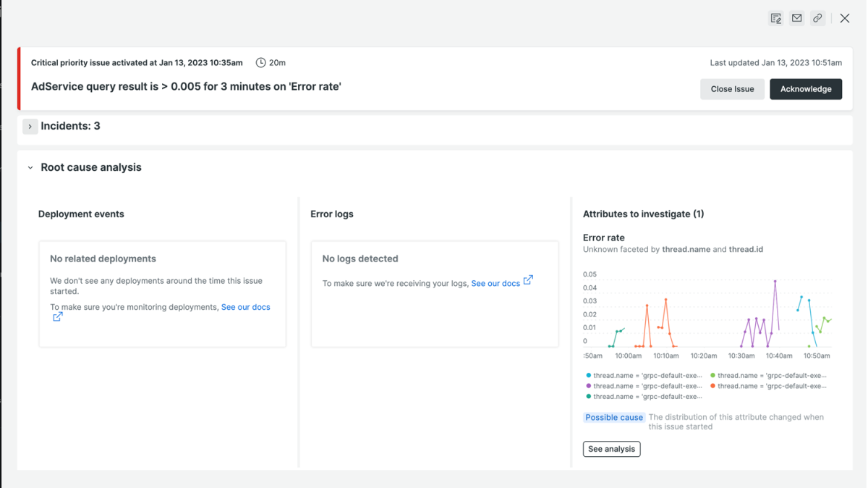Expand the Incidents: 3 section

click(x=30, y=126)
